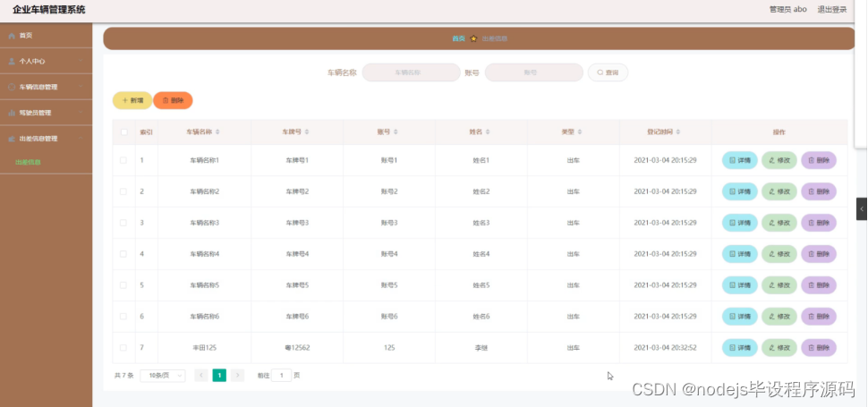Viewport: 868px width, 407px height.
Task: Click the 李继 name cell
Action: tap(481, 348)
